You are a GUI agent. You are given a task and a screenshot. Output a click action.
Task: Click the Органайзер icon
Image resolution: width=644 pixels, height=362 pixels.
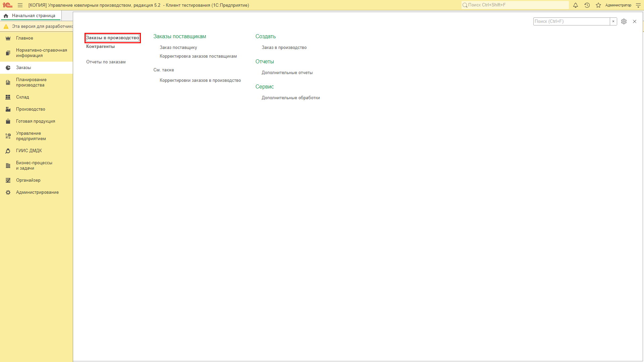(x=8, y=180)
